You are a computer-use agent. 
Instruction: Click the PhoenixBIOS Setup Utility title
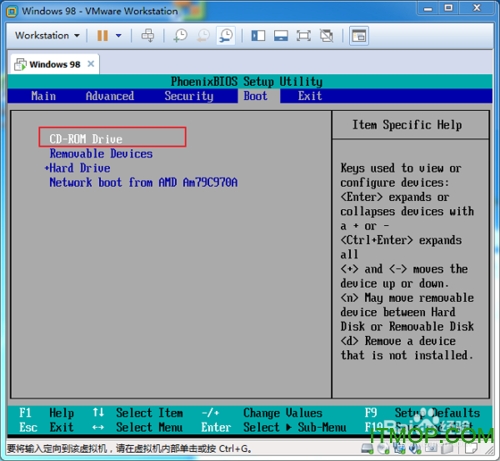[247, 82]
